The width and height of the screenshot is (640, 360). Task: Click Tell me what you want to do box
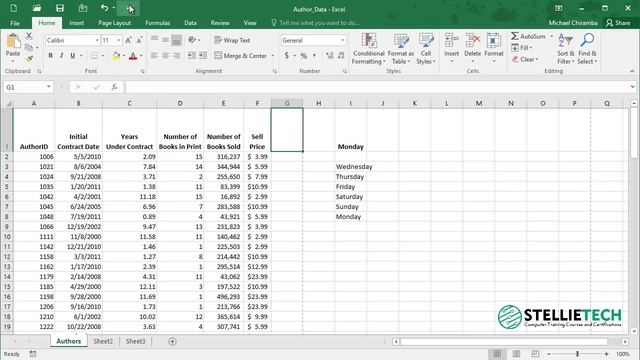316,23
